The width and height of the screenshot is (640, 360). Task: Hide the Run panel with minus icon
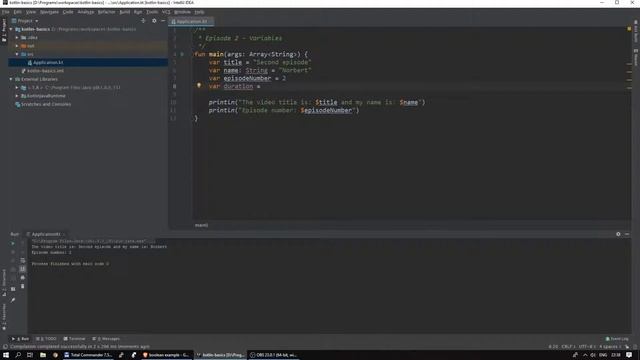coord(627,234)
